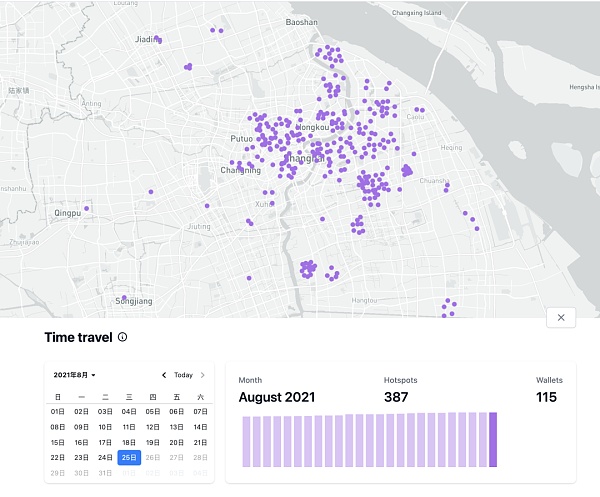Screen dimensions: 600x497
Task: Go to previous month with left arrow
Action: pyautogui.click(x=165, y=375)
